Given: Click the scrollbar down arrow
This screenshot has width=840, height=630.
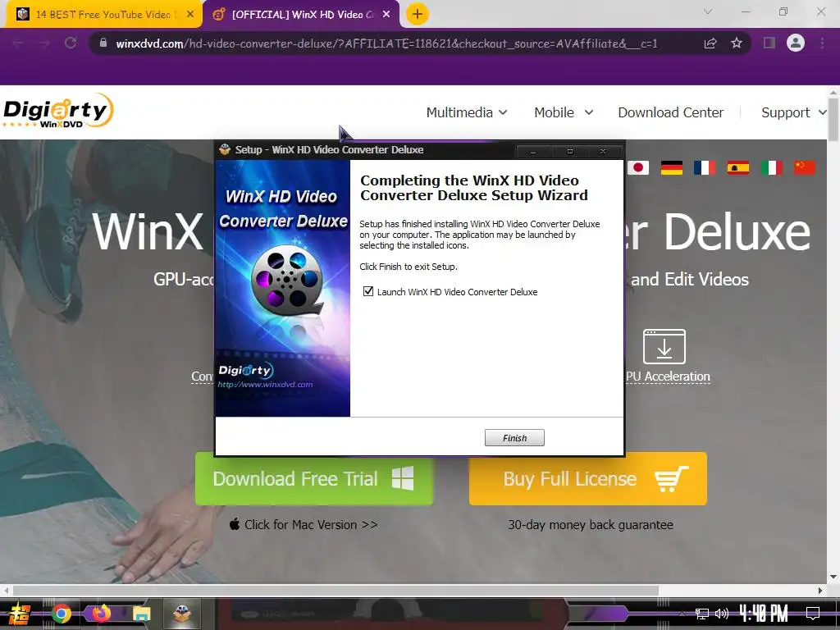Looking at the screenshot, I should coord(833,577).
